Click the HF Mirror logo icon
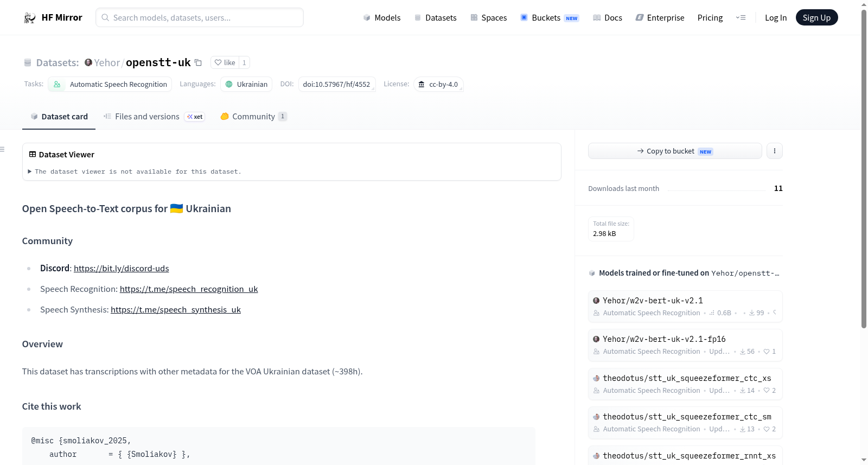This screenshot has height=465, width=868. pos(30,18)
